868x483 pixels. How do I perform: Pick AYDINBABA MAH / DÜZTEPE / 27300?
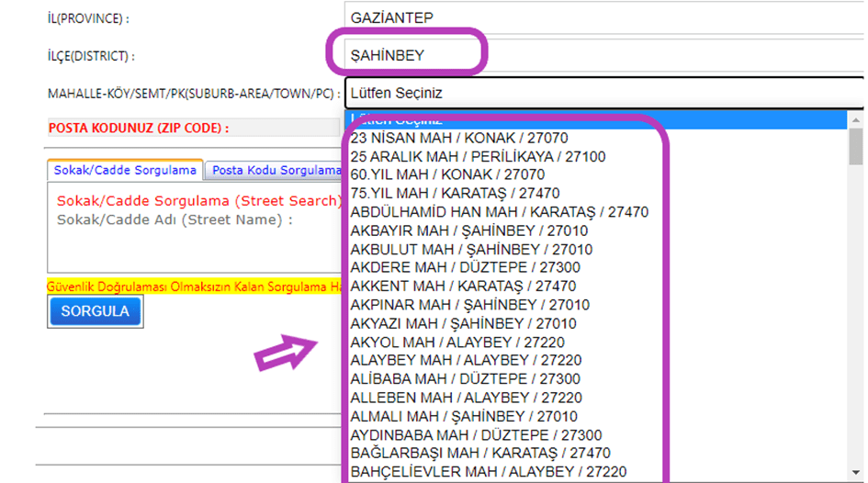click(476, 434)
